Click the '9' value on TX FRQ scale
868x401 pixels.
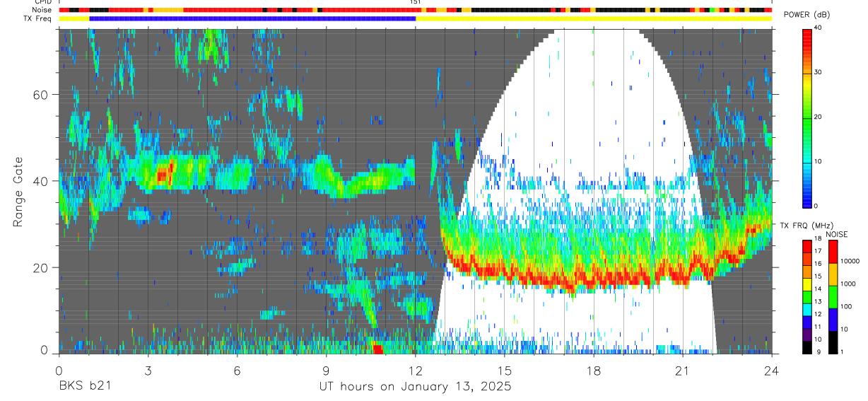818,352
